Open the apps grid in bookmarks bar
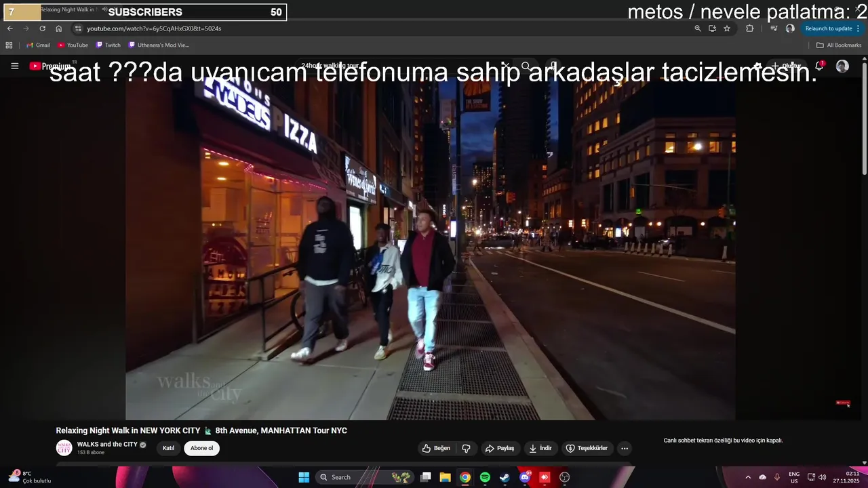This screenshot has width=868, height=488. tap(9, 45)
